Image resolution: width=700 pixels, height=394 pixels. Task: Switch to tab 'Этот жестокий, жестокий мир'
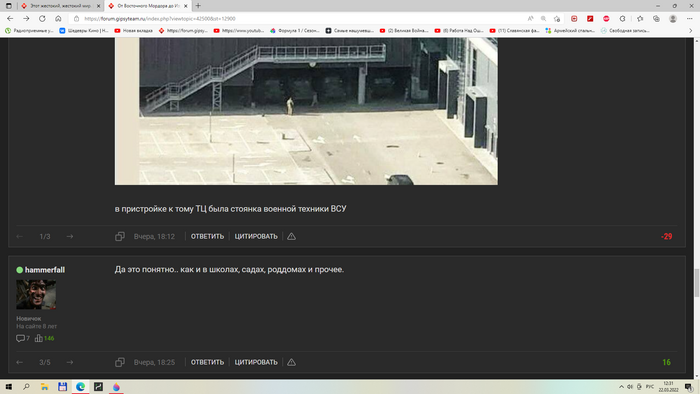[x=60, y=6]
